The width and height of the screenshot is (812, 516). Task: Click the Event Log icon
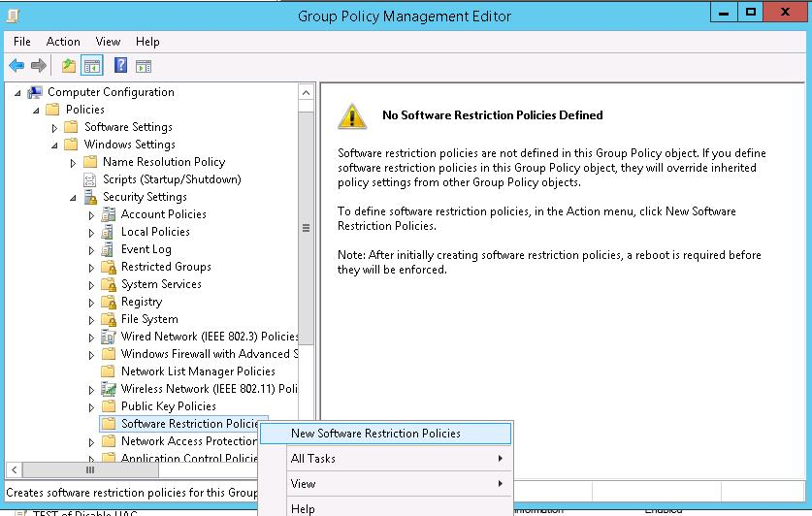tap(108, 249)
